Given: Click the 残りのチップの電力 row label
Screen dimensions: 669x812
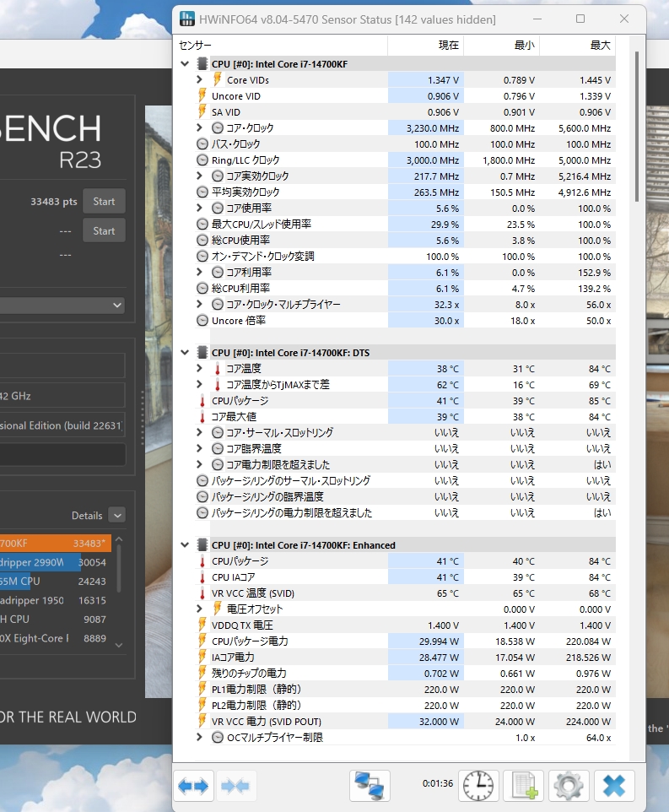Looking at the screenshot, I should pyautogui.click(x=249, y=674).
